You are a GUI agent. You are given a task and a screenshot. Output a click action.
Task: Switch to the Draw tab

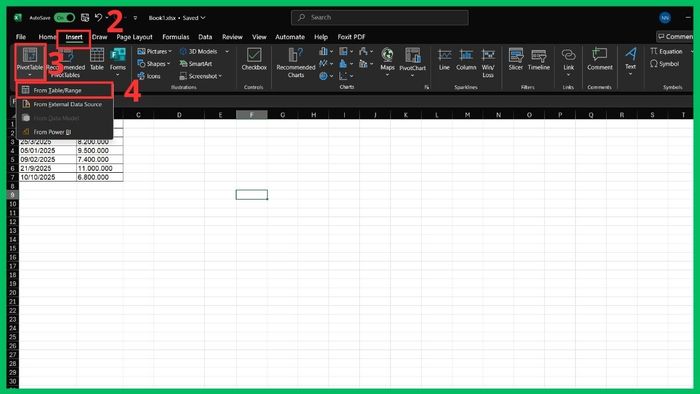pyautogui.click(x=100, y=37)
